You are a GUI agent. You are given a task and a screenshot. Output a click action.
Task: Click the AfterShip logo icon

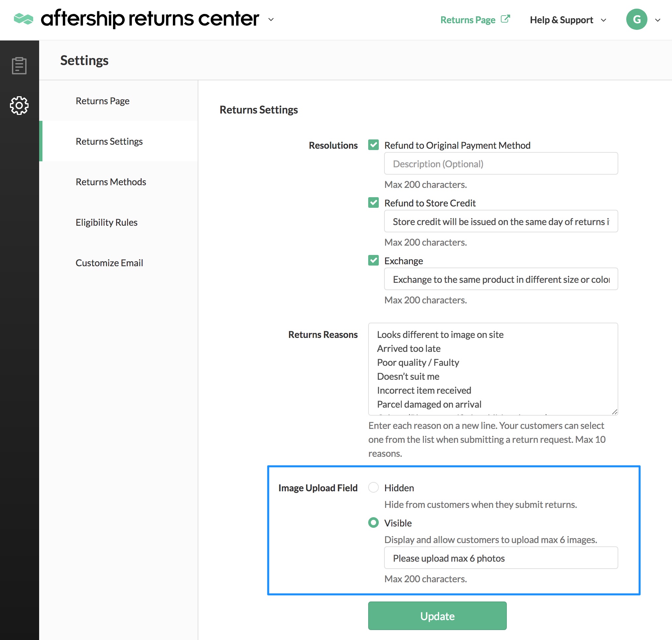[x=23, y=19]
